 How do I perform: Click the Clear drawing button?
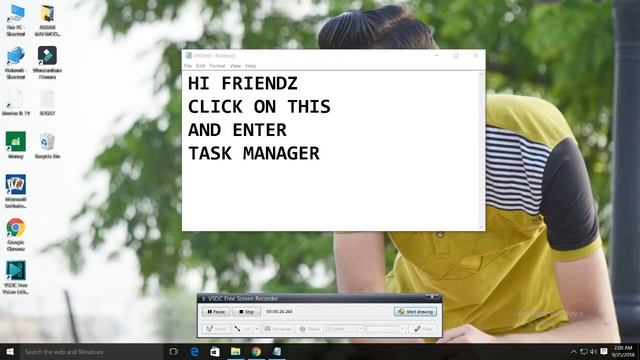click(x=423, y=329)
